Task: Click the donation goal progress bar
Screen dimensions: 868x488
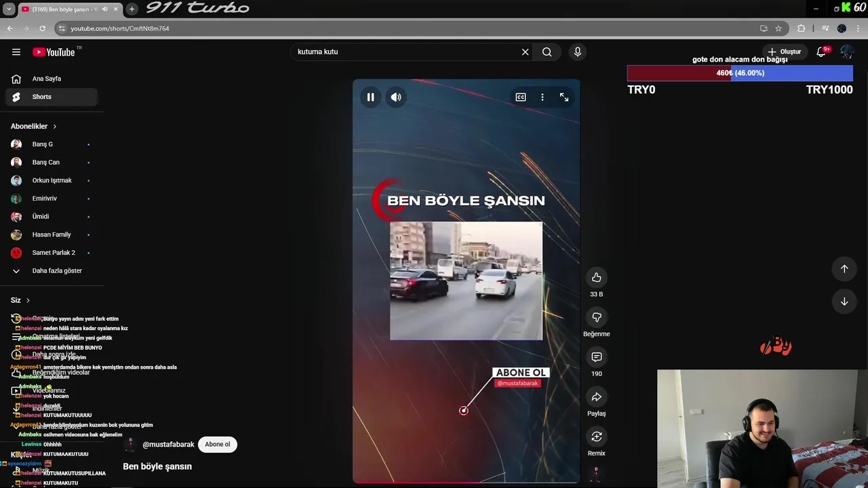Action: 740,73
